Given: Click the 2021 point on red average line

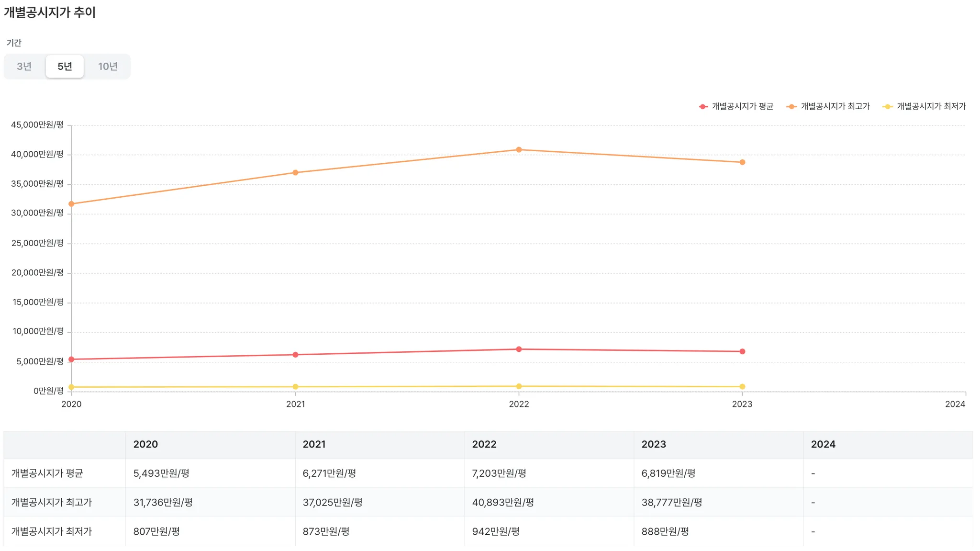Looking at the screenshot, I should (x=295, y=355).
